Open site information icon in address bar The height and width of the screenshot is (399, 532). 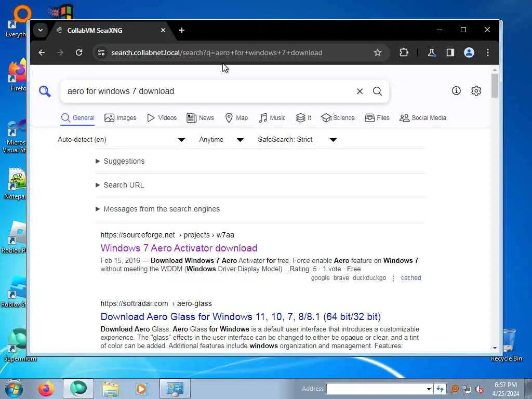point(101,52)
